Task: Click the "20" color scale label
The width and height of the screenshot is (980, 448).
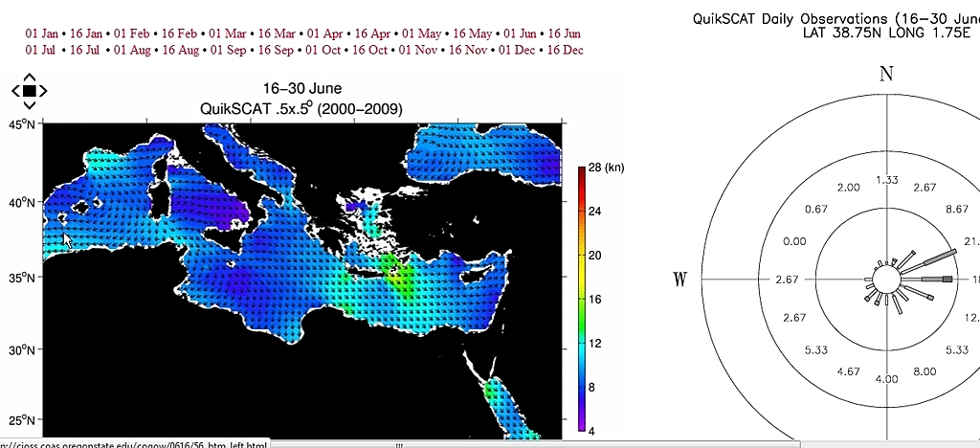Action: (x=595, y=255)
